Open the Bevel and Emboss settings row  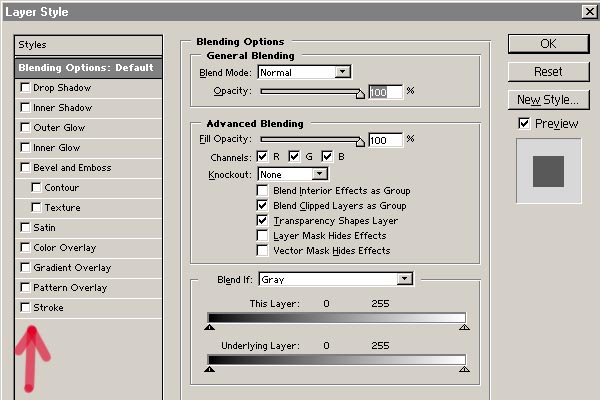pos(88,168)
